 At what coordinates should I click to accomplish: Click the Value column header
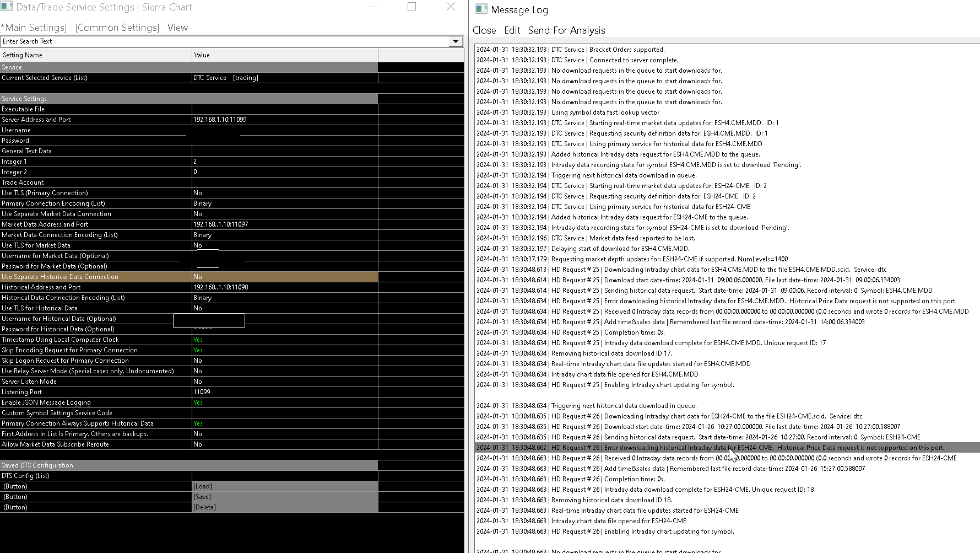[x=285, y=55]
